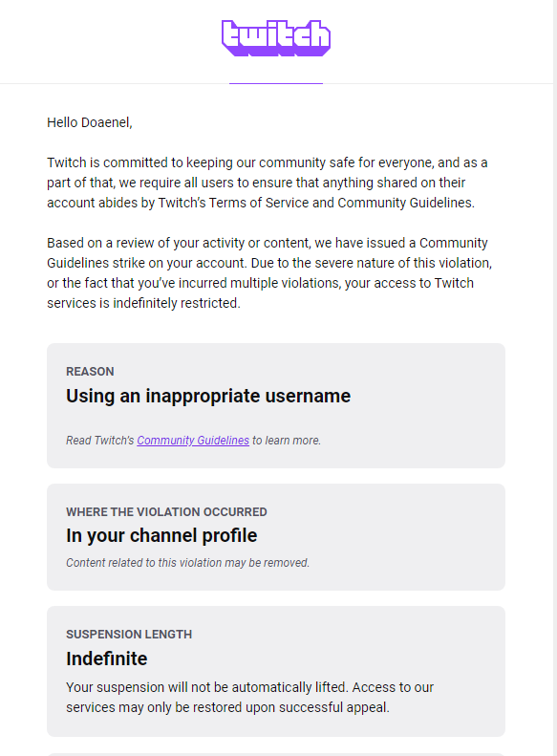Click the partially visible card at the bottom
The height and width of the screenshot is (756, 557).
(276, 754)
